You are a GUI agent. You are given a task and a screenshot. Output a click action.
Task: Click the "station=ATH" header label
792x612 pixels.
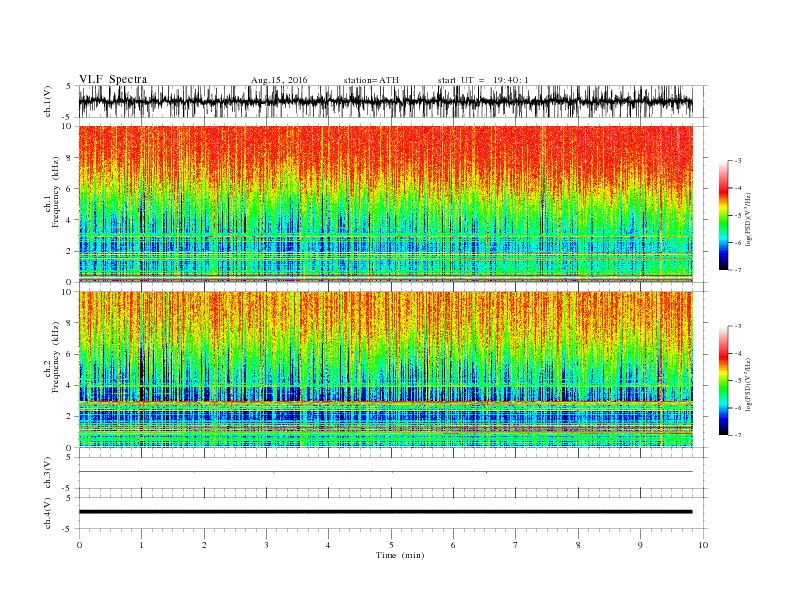pyautogui.click(x=371, y=80)
